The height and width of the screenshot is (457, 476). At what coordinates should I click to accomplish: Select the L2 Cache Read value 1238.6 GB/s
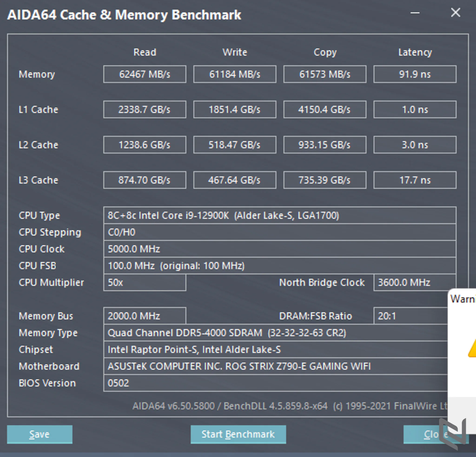[x=145, y=145]
